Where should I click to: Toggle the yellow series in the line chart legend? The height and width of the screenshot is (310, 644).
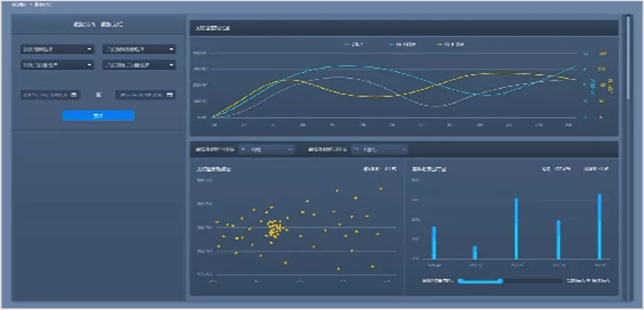pos(451,44)
